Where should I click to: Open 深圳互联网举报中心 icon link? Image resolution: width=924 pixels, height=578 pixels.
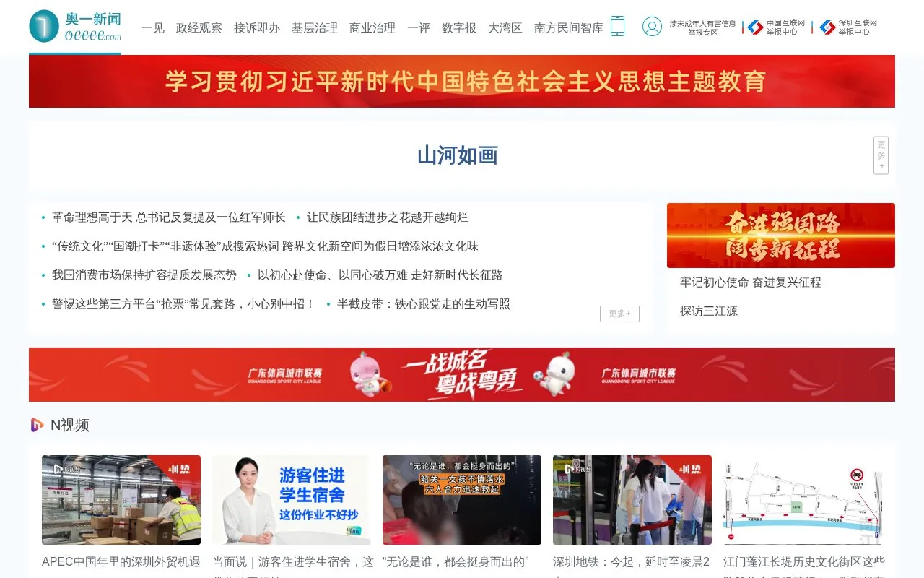[827, 27]
